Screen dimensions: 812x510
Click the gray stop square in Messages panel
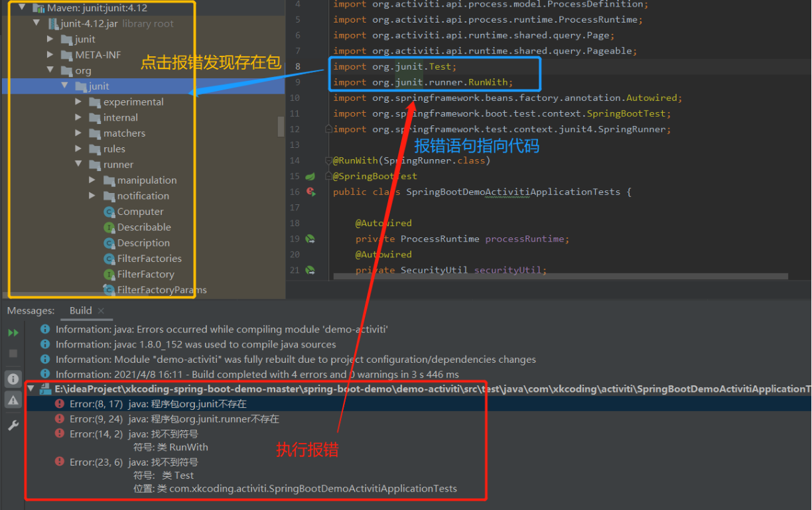(13, 353)
